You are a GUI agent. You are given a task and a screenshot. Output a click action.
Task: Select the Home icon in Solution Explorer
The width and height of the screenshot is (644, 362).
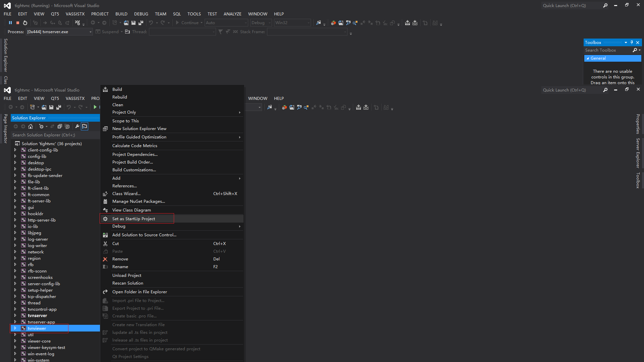click(x=31, y=126)
